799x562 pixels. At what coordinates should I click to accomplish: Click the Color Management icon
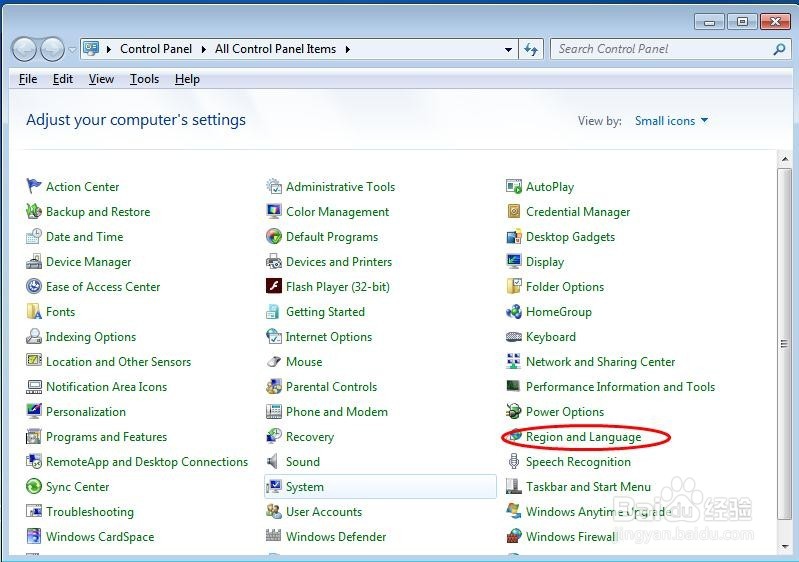(x=274, y=211)
